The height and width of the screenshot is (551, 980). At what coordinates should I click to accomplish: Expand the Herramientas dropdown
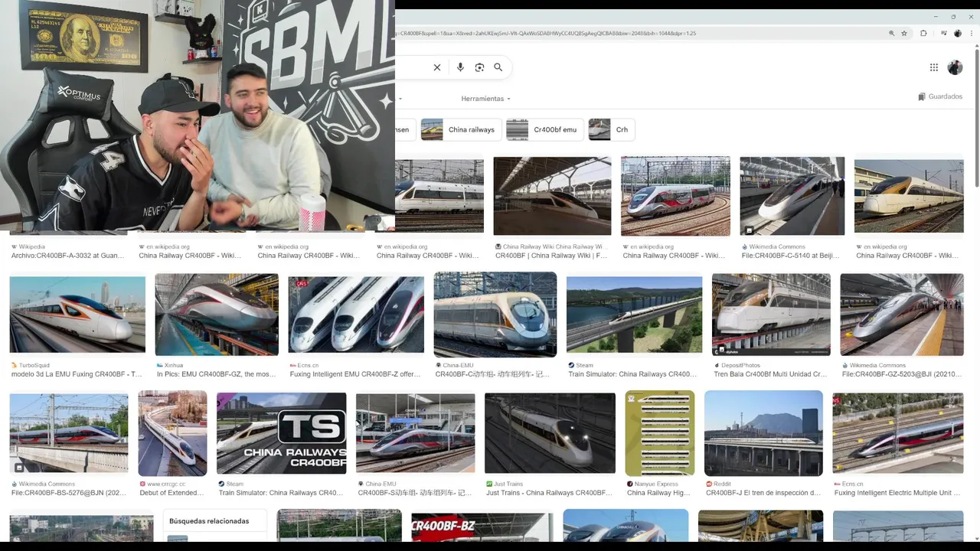point(485,99)
